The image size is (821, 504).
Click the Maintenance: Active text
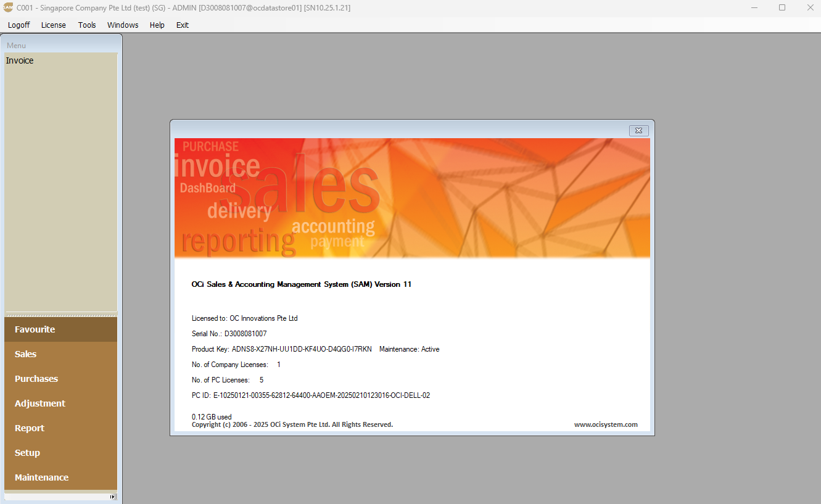coord(410,349)
